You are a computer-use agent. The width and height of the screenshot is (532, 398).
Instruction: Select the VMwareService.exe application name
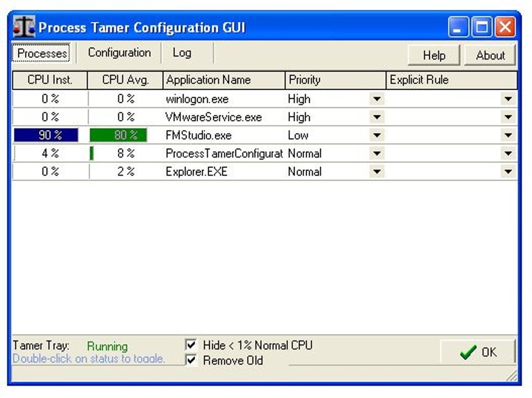point(214,117)
